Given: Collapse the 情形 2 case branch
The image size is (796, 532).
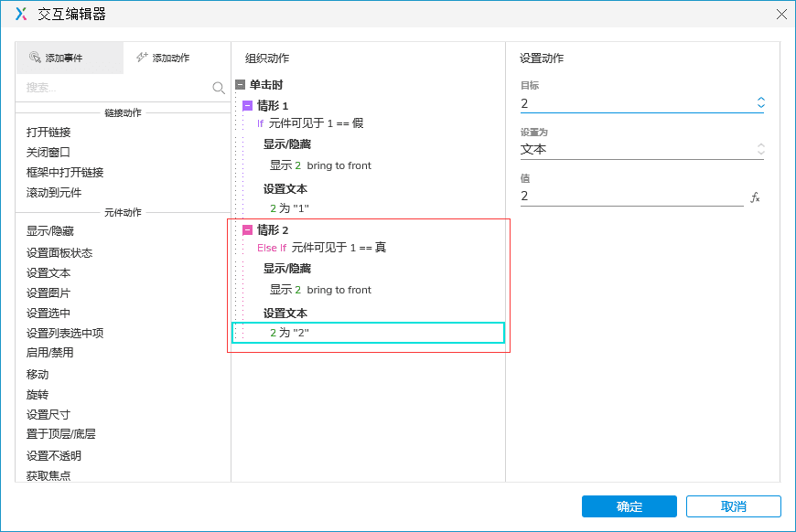Looking at the screenshot, I should click(x=247, y=229).
